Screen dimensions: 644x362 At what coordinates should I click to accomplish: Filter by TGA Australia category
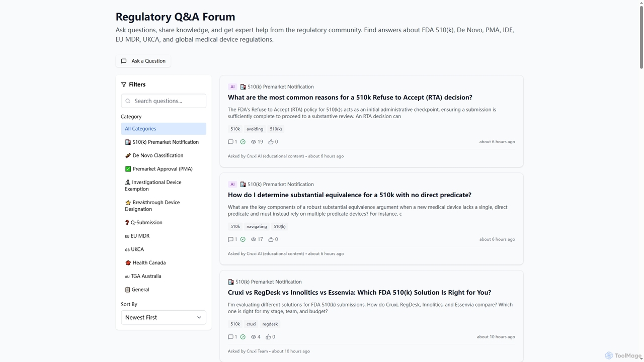(164, 276)
